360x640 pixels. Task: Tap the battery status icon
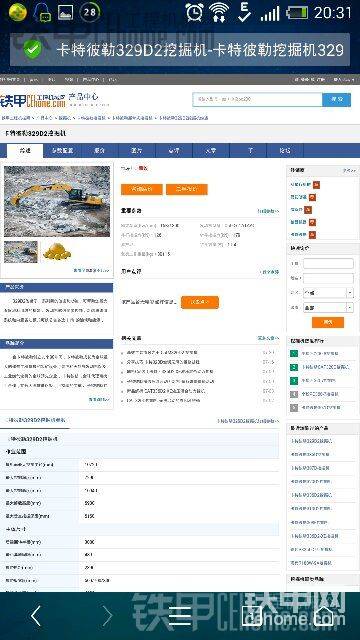pos(297,13)
